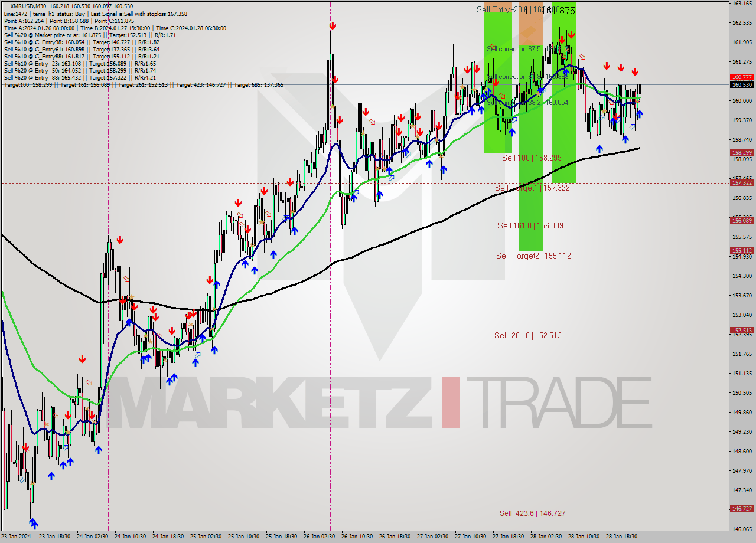Screen dimensions: 756x543
Task: Click the black 160.530 current price tag
Action: click(x=742, y=84)
